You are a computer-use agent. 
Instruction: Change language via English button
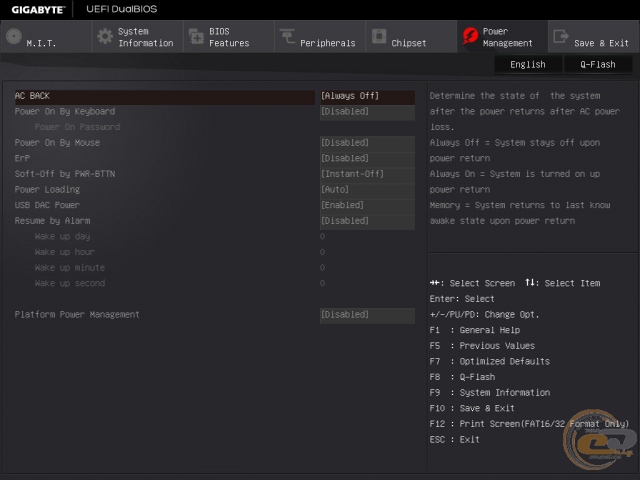(528, 64)
